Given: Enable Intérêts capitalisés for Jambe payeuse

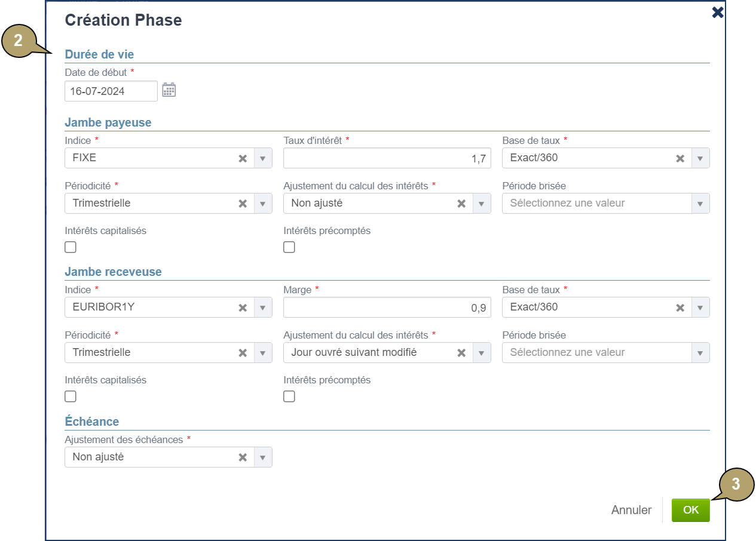Looking at the screenshot, I should (x=71, y=247).
